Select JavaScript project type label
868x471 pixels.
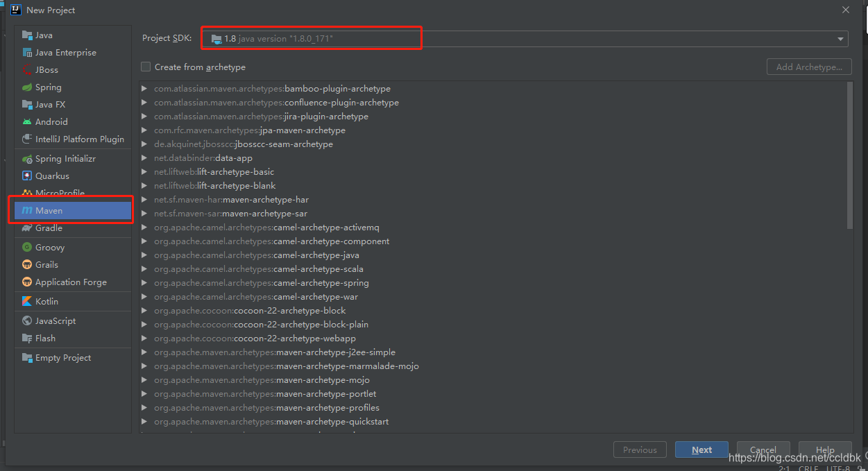tap(56, 321)
